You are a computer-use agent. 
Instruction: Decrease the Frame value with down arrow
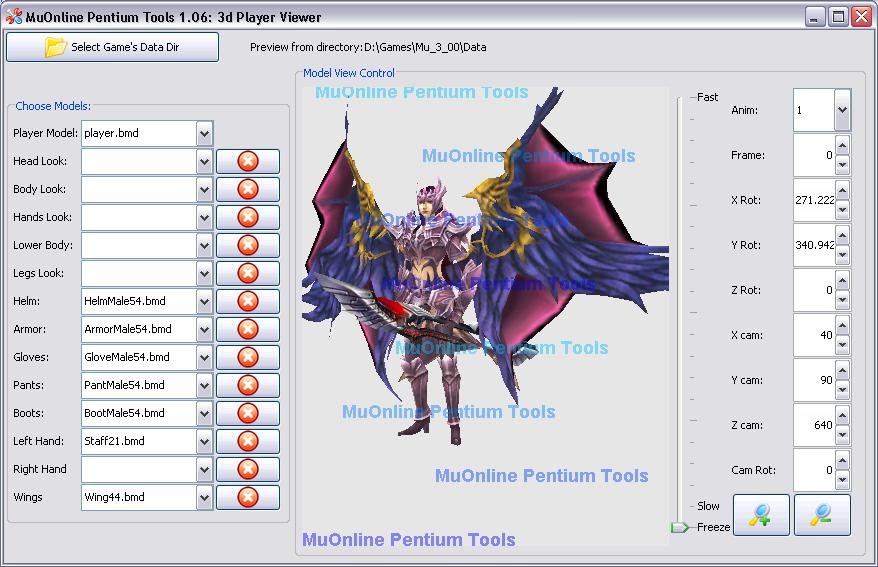click(842, 165)
